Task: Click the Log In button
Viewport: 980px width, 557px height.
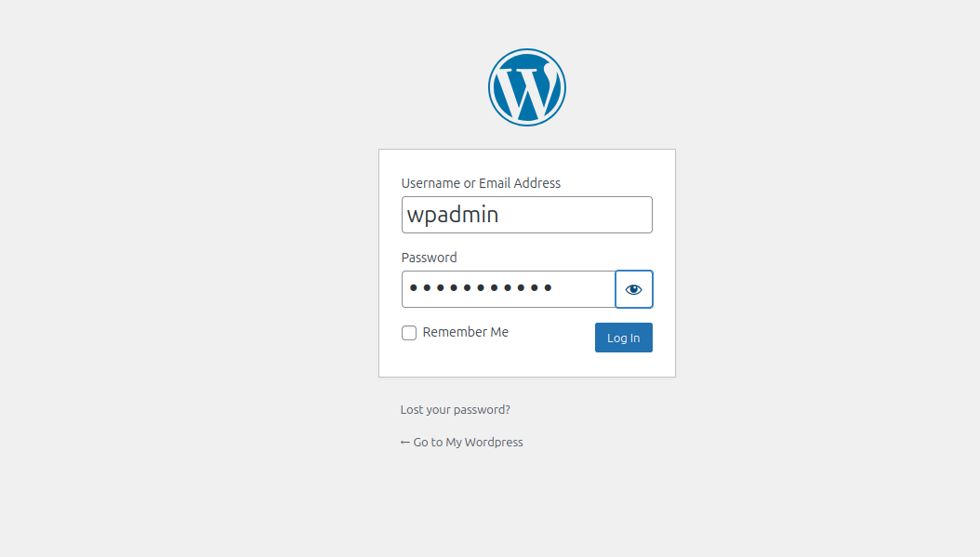Action: 623,338
